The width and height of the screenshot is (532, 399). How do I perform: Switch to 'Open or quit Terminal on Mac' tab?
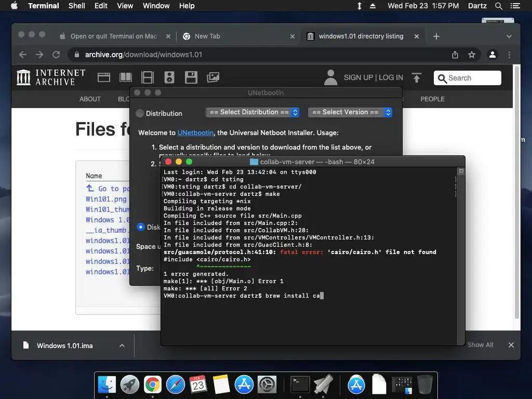point(115,36)
